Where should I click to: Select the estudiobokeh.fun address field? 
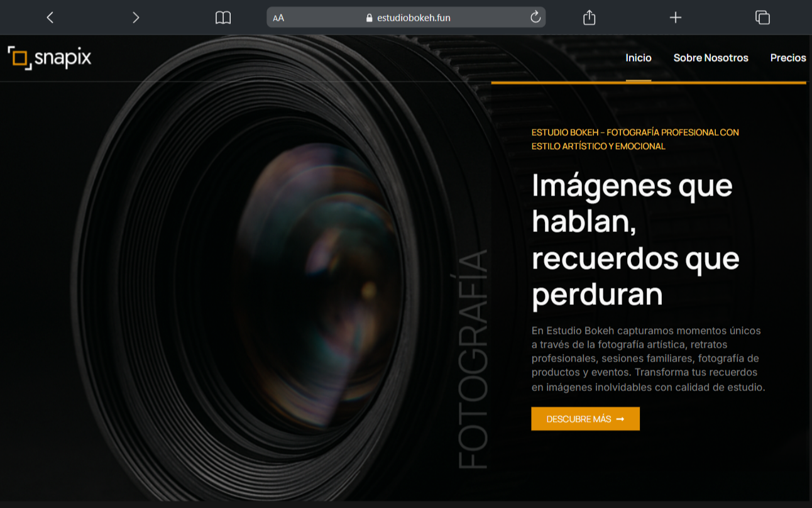414,18
